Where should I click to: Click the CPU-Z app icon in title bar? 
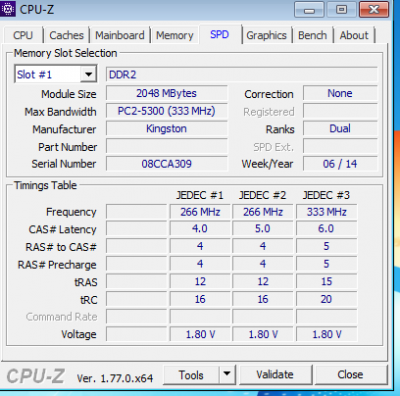8,9
